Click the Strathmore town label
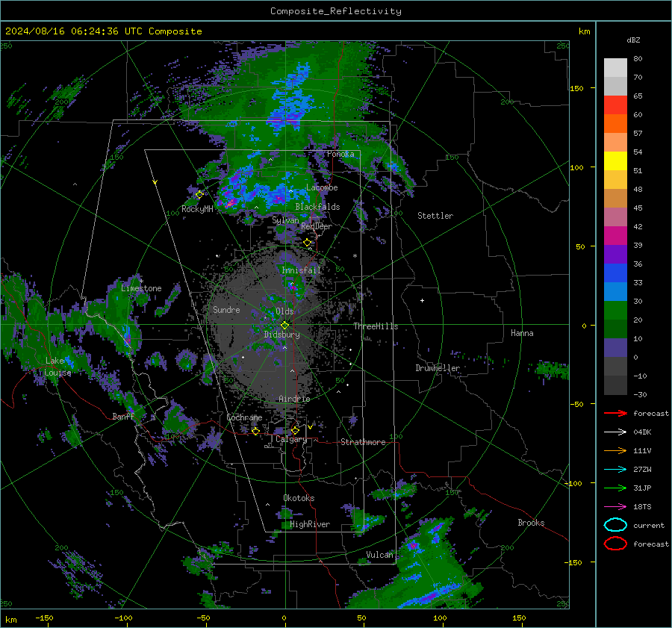Screen dimensions: 672x628 (x=363, y=442)
